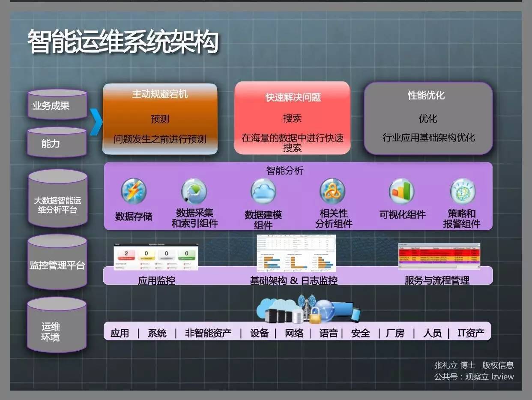Select the 业务成果 cylinder
Screen dimensions: 532x400
pos(57,105)
